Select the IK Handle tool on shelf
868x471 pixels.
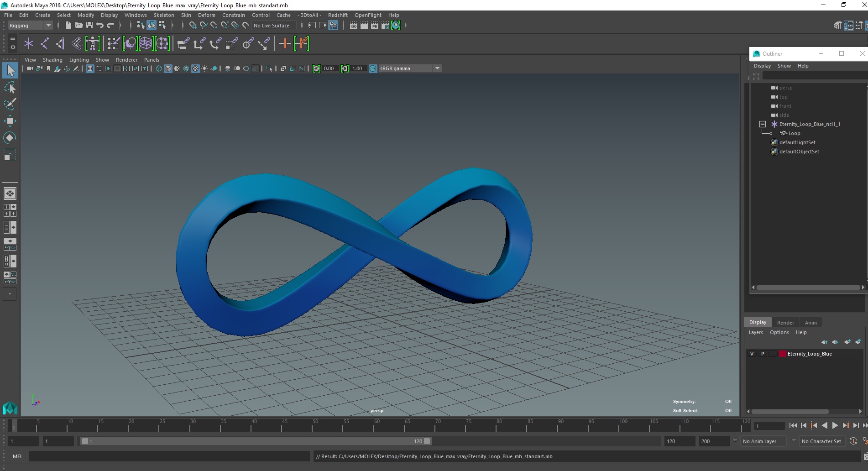[x=61, y=44]
